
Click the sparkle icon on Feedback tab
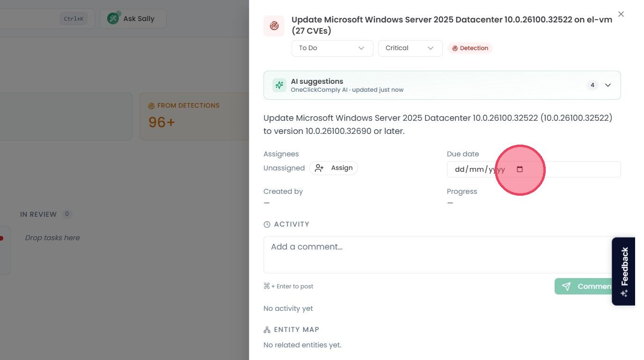click(x=624, y=294)
